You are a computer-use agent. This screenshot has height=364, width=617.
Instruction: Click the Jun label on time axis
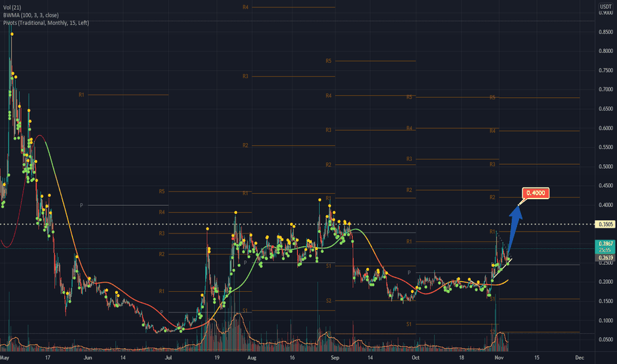pyautogui.click(x=88, y=357)
